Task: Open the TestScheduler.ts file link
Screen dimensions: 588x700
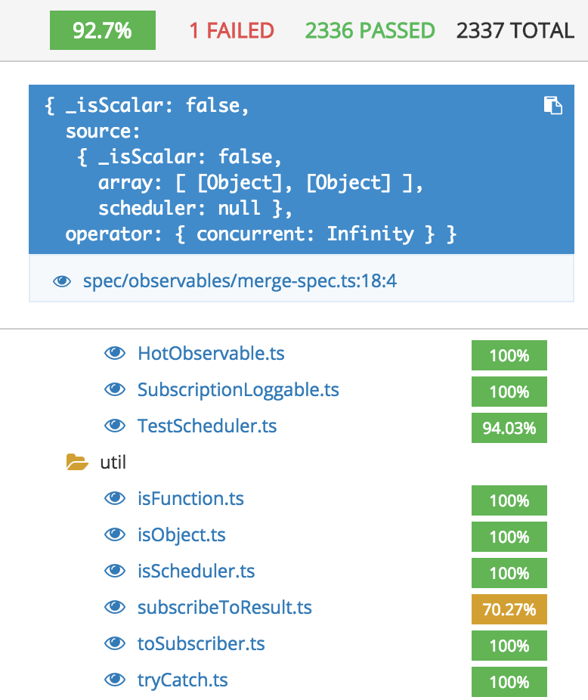Action: point(207,426)
